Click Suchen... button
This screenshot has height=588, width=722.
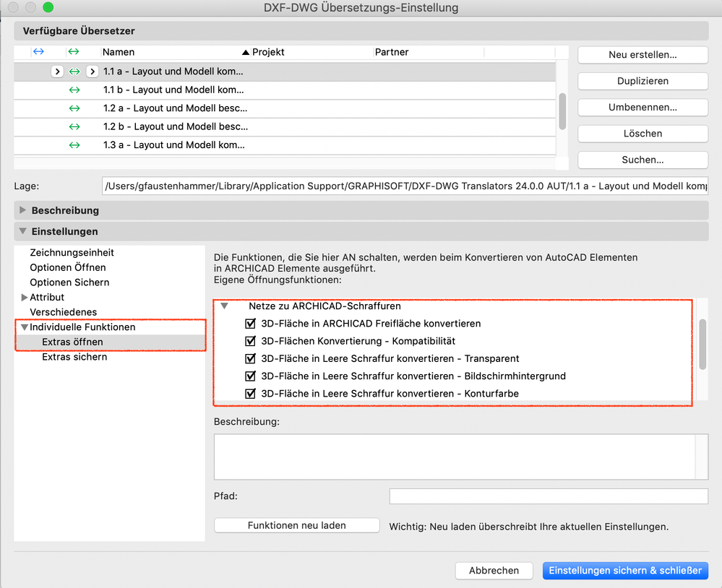click(x=643, y=160)
